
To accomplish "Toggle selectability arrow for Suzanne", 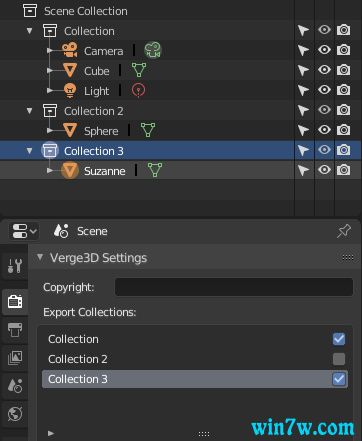I will [303, 170].
